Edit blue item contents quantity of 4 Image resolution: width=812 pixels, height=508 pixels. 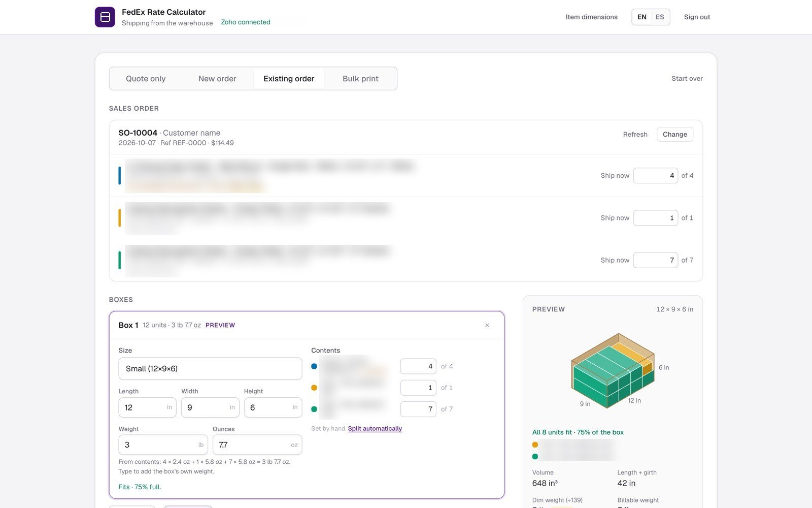pyautogui.click(x=418, y=366)
